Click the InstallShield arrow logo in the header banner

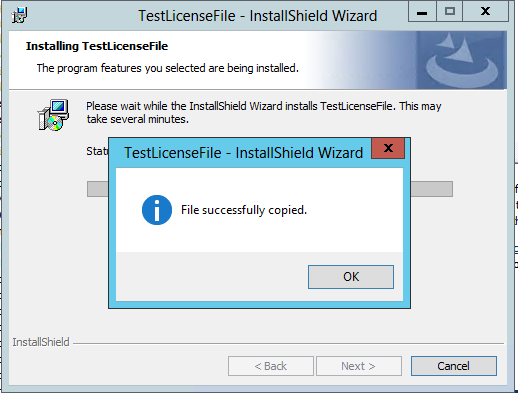462,61
